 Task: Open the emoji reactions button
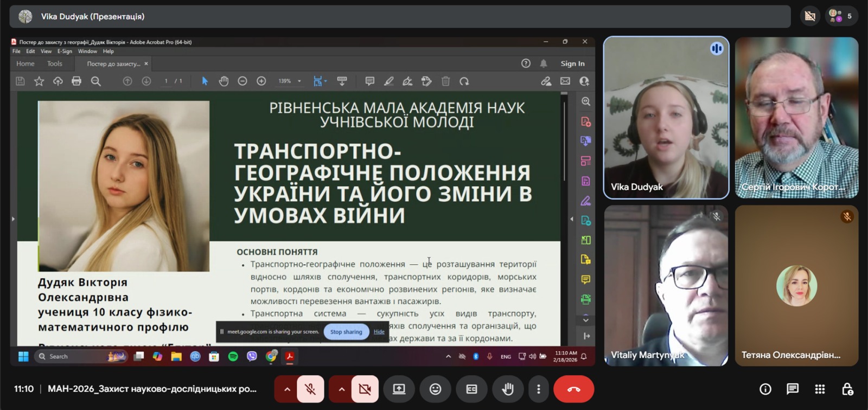(435, 389)
